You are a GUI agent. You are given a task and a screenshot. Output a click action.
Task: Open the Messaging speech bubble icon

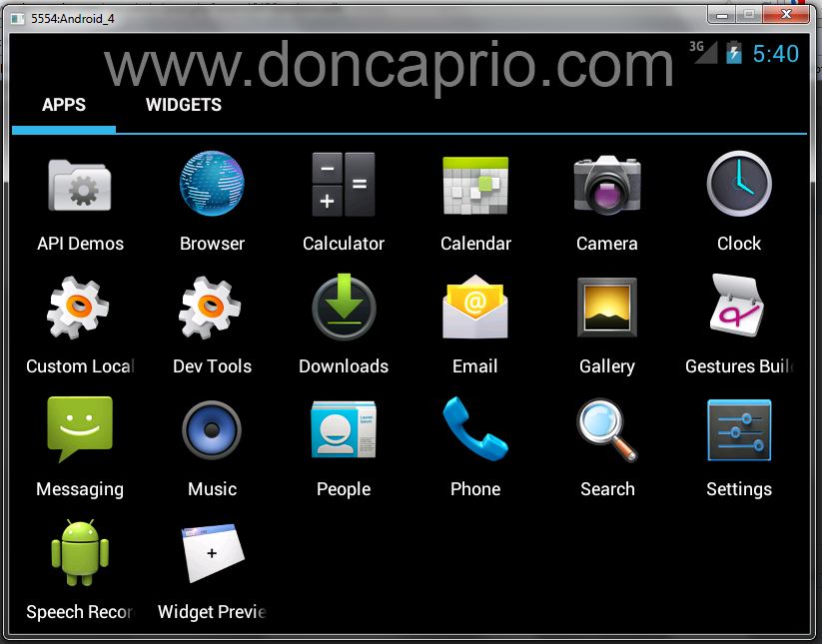80,429
